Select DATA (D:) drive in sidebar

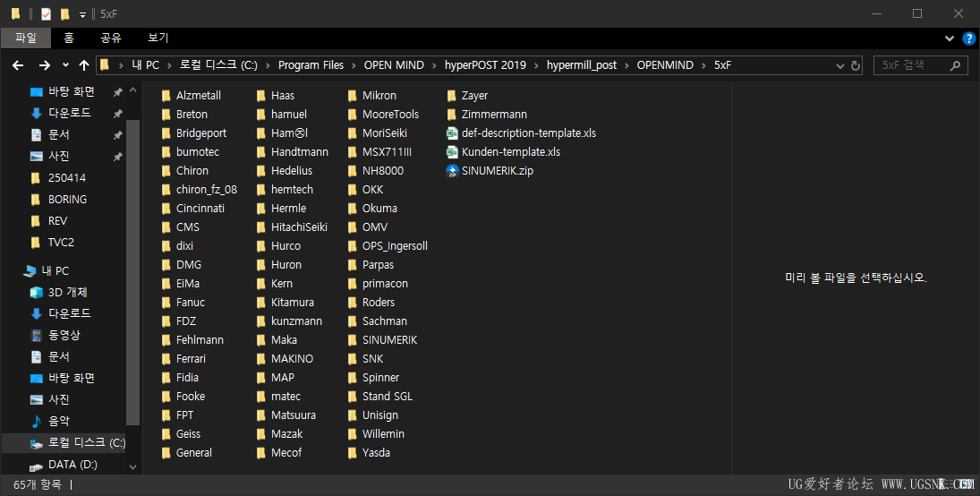(x=72, y=464)
